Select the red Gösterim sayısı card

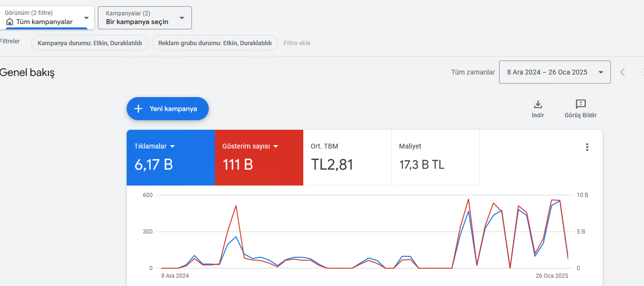pos(259,158)
